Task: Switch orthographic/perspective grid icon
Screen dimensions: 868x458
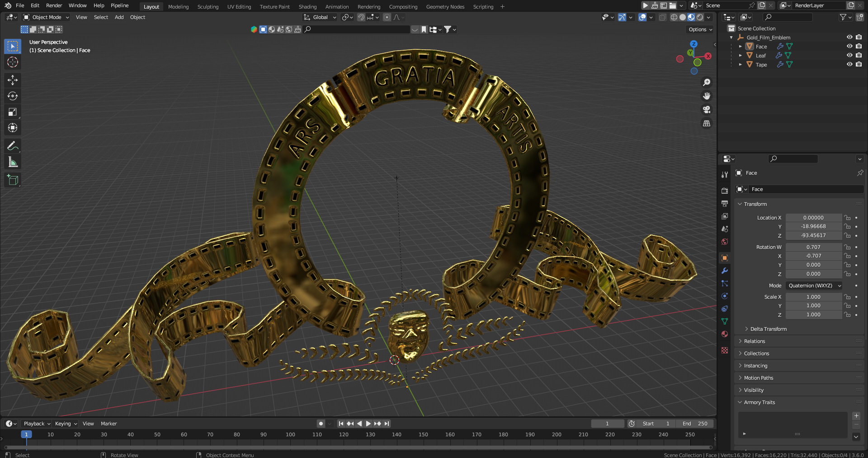Action: pos(707,123)
